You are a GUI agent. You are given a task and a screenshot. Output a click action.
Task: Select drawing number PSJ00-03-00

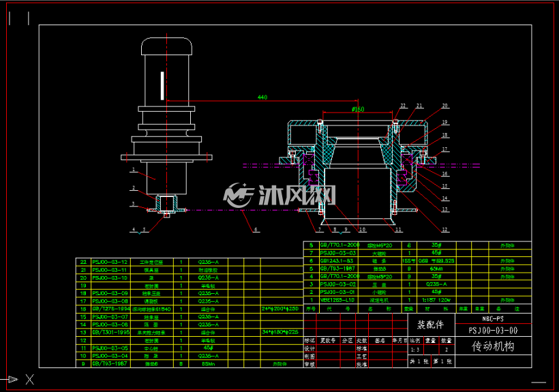pos(493,331)
